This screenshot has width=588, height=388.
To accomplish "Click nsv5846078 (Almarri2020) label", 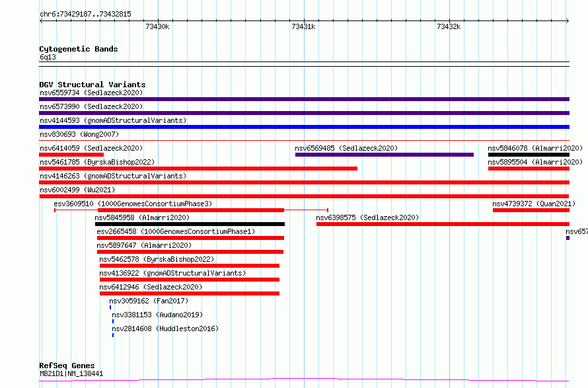I will [535, 148].
